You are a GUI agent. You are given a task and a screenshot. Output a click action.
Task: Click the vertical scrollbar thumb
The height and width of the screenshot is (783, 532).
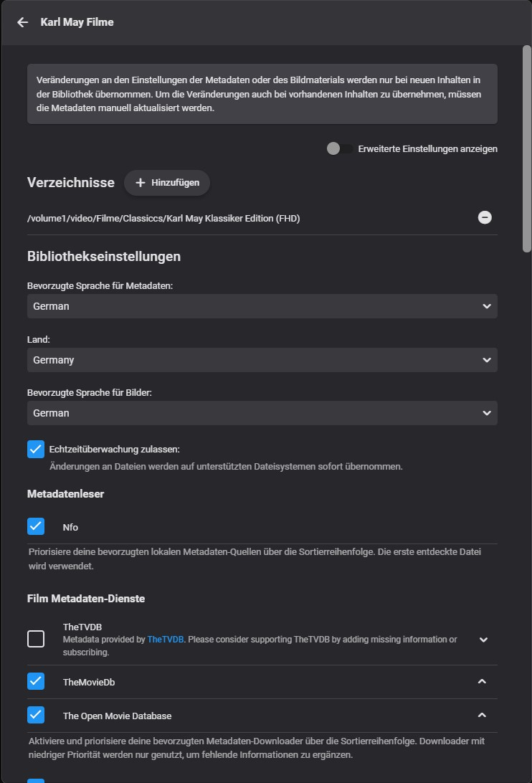pos(527,148)
